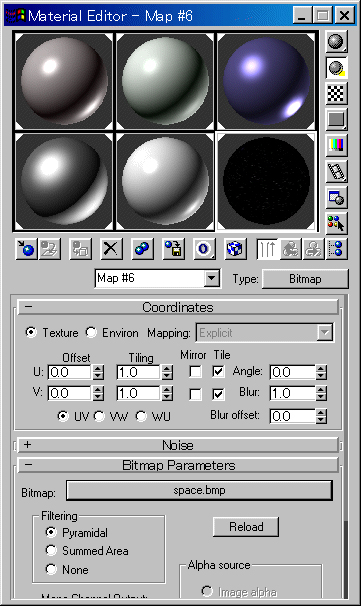This screenshot has height=606, width=361.
Task: Click the Sample Type sphere icon
Action: point(336,42)
